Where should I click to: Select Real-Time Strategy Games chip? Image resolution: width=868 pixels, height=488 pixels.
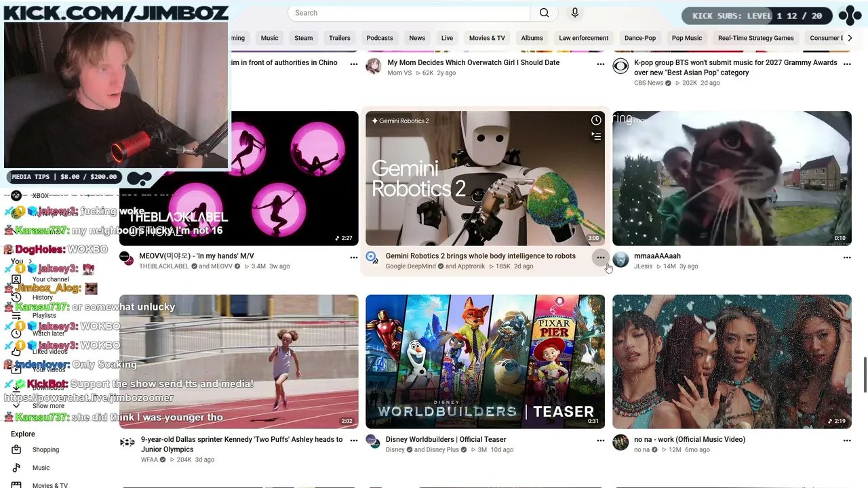point(756,38)
